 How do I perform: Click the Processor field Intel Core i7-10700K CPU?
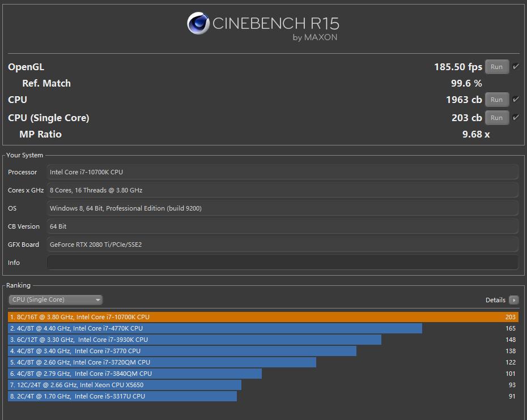[x=282, y=172]
